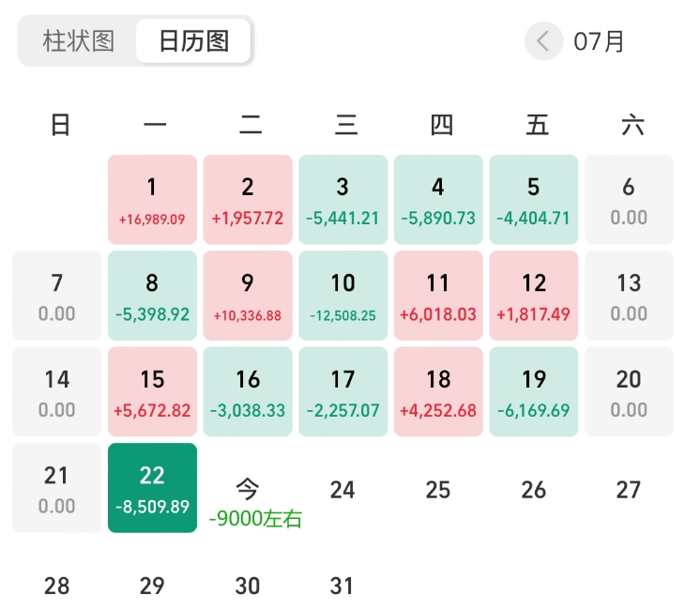Image resolution: width=700 pixels, height=609 pixels.
Task: Open highlighted day 22 with -8,509.89
Action: tap(152, 488)
